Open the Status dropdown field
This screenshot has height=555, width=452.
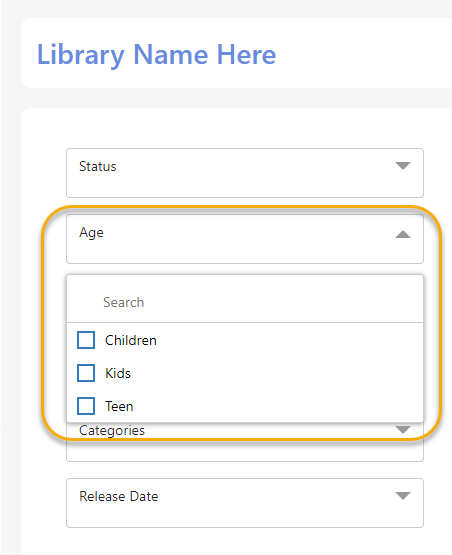[x=245, y=173]
